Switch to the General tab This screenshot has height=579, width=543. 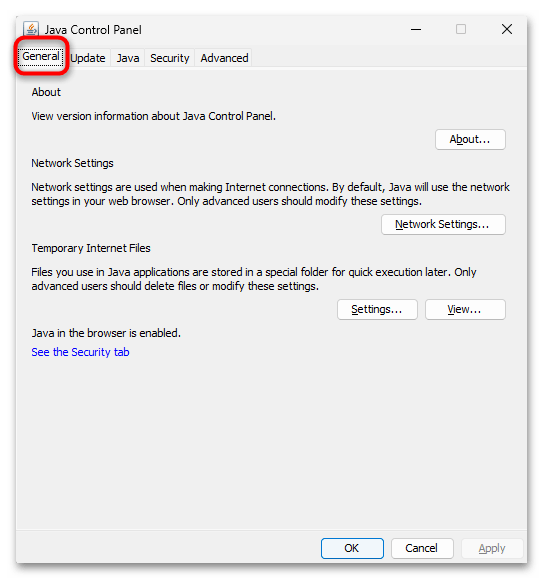point(41,57)
